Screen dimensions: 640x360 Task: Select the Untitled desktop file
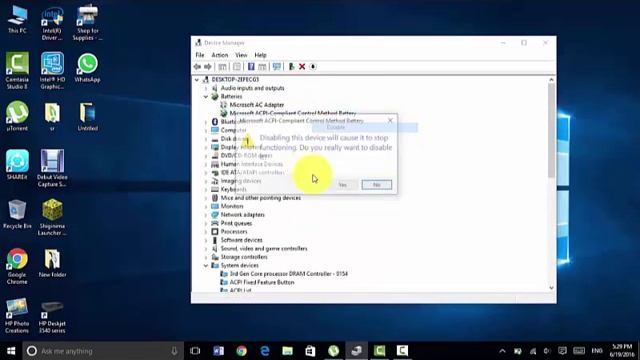click(87, 117)
